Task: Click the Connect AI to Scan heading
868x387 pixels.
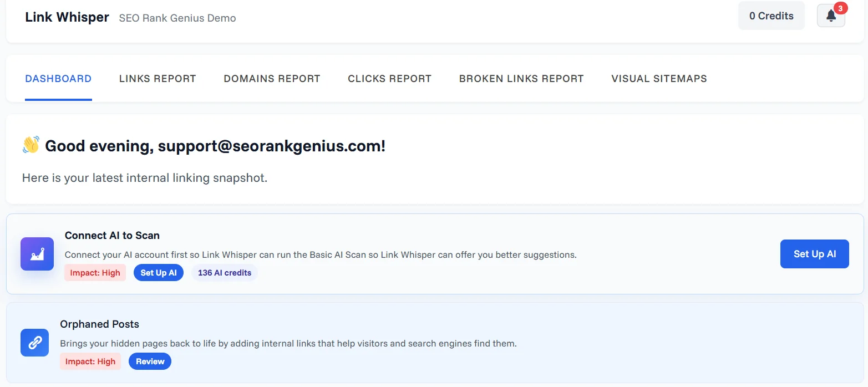Action: tap(112, 236)
